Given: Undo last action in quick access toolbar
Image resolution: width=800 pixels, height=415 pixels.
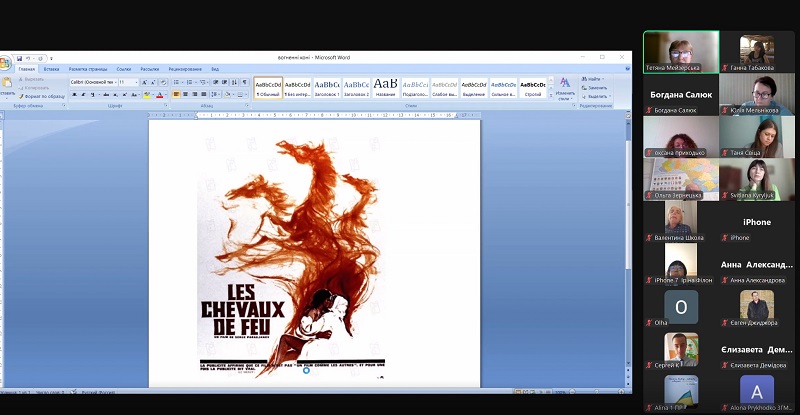Looking at the screenshot, I should (x=29, y=58).
